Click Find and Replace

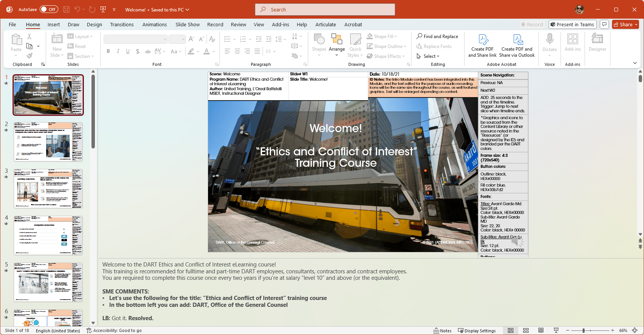point(437,37)
